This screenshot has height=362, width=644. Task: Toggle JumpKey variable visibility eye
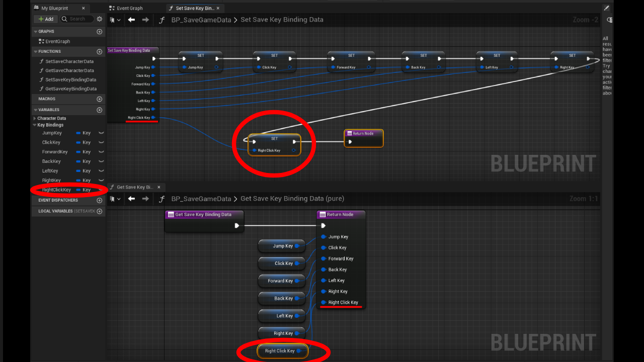(x=101, y=133)
